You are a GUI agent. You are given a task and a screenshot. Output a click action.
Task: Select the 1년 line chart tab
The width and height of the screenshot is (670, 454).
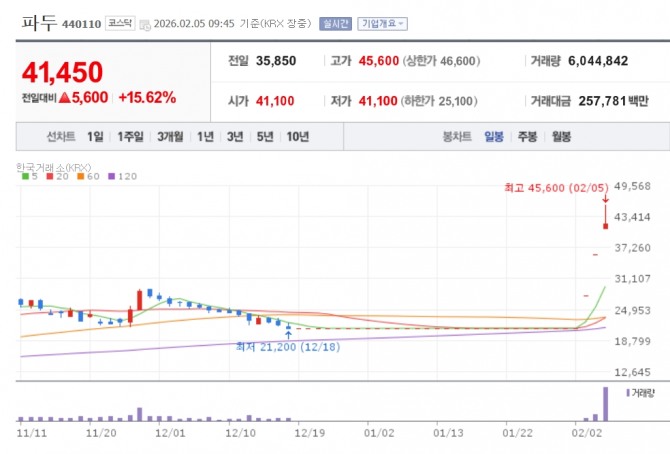pos(206,137)
